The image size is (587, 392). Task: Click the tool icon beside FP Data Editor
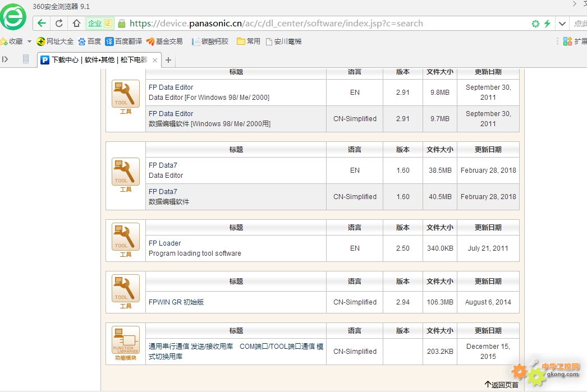(126, 94)
